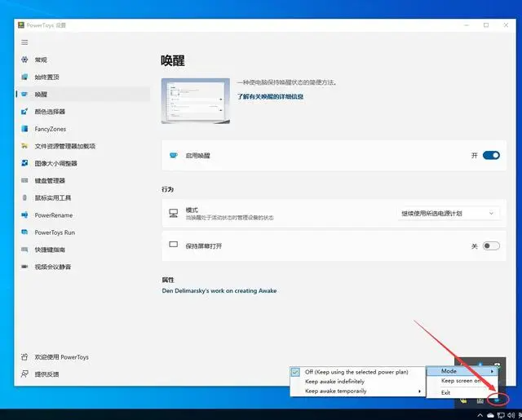Open the Mode submenu in tray menu
This screenshot has height=420, width=522.
(x=462, y=371)
